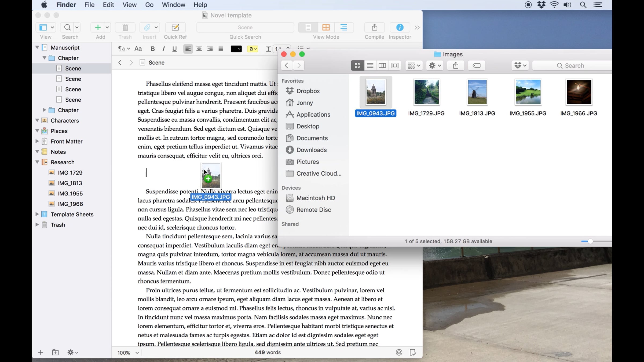Open the Window menu
644x362 pixels.
pyautogui.click(x=173, y=5)
